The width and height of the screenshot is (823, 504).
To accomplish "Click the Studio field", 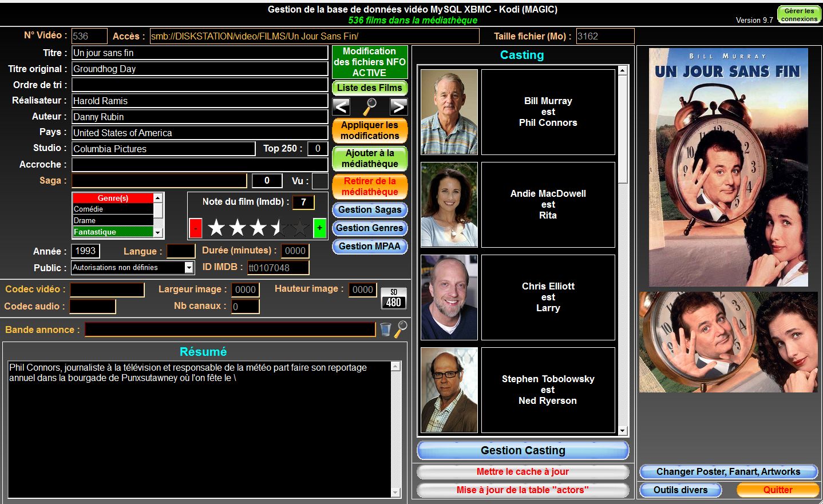I will [x=163, y=149].
